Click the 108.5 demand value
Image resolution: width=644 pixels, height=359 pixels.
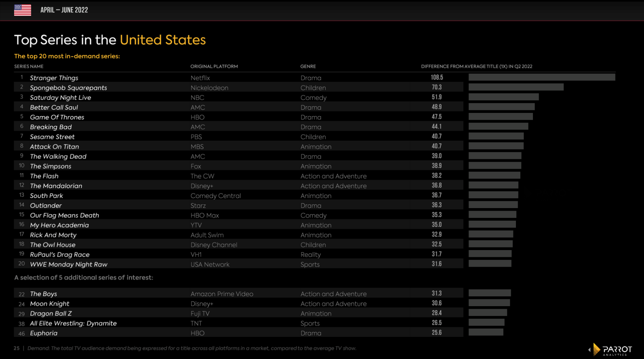[x=437, y=77]
